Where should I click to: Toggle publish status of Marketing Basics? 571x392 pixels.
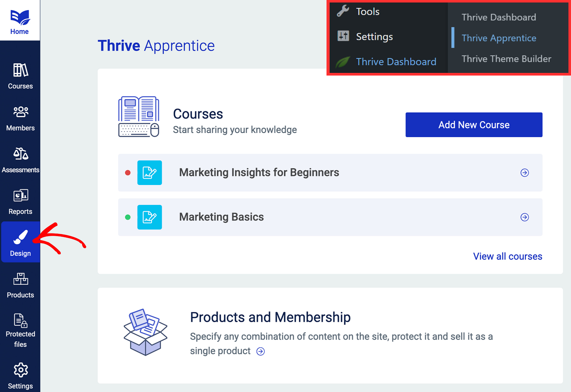tap(128, 217)
